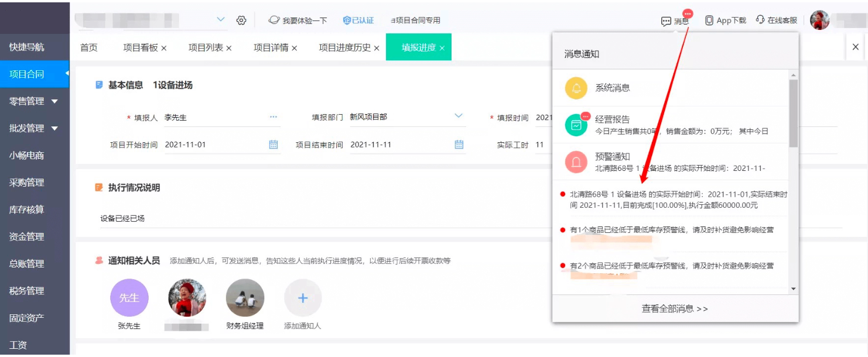Click the App下载 phone icon
868x357 pixels.
pyautogui.click(x=709, y=20)
